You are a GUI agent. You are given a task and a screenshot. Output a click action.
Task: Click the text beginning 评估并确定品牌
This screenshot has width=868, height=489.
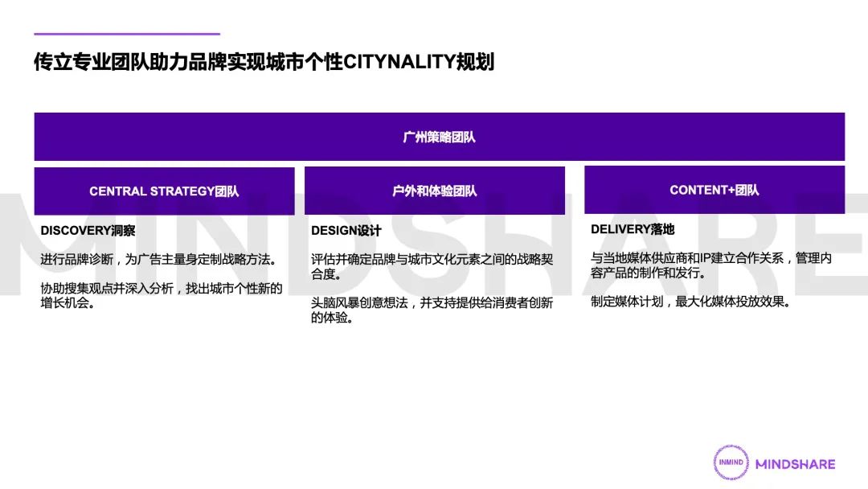click(x=432, y=266)
